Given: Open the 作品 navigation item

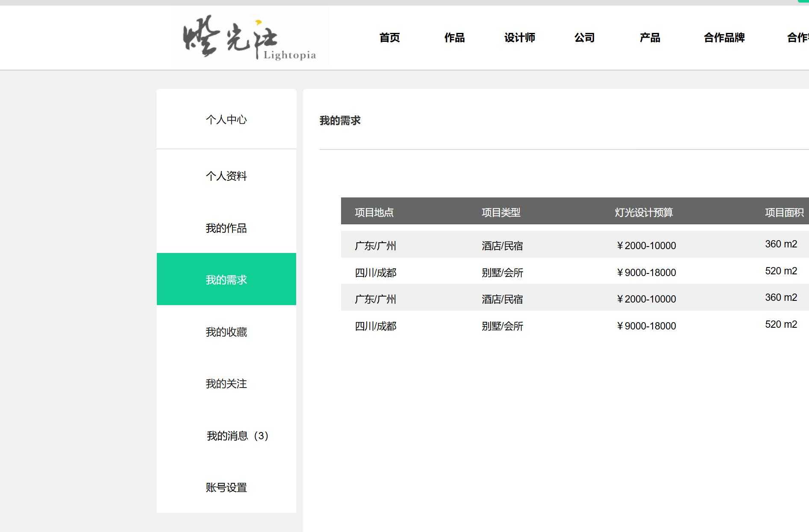Looking at the screenshot, I should tap(455, 38).
